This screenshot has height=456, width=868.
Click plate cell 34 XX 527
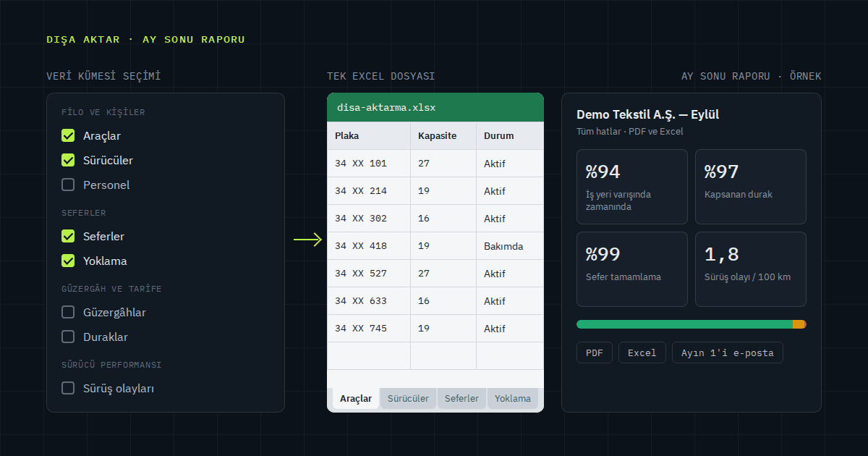[x=369, y=274]
